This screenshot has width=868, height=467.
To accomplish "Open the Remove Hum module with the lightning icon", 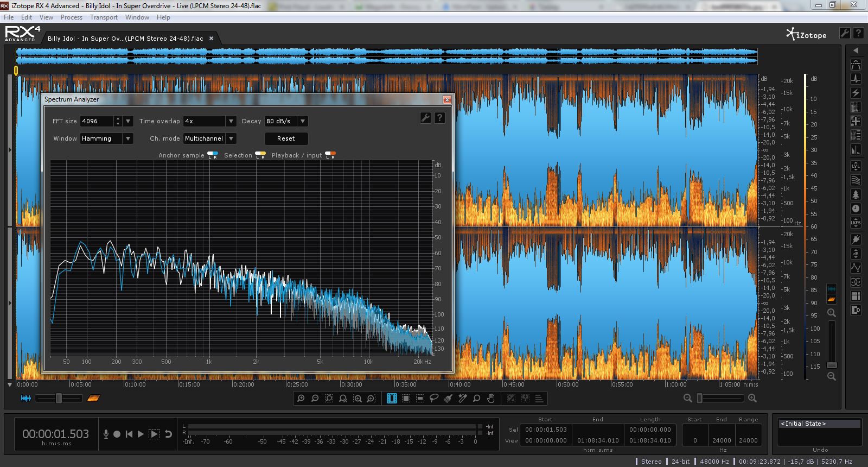I will 856,93.
